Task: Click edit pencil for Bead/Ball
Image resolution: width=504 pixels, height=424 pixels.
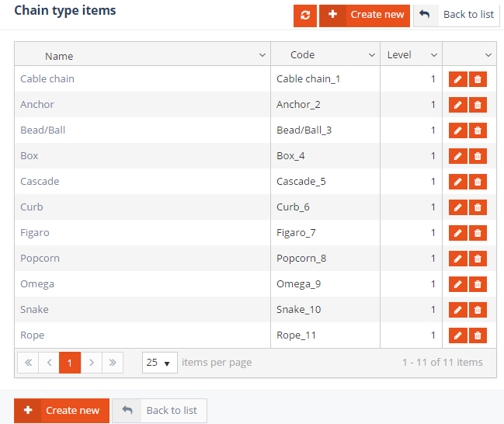Action: coord(458,130)
